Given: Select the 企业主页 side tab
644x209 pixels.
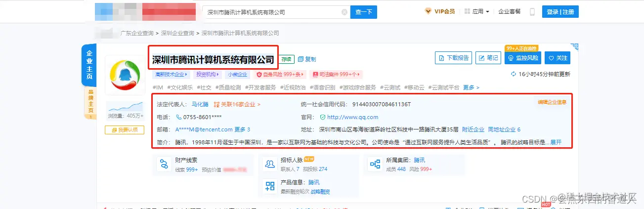Looking at the screenshot, I should click(89, 65).
